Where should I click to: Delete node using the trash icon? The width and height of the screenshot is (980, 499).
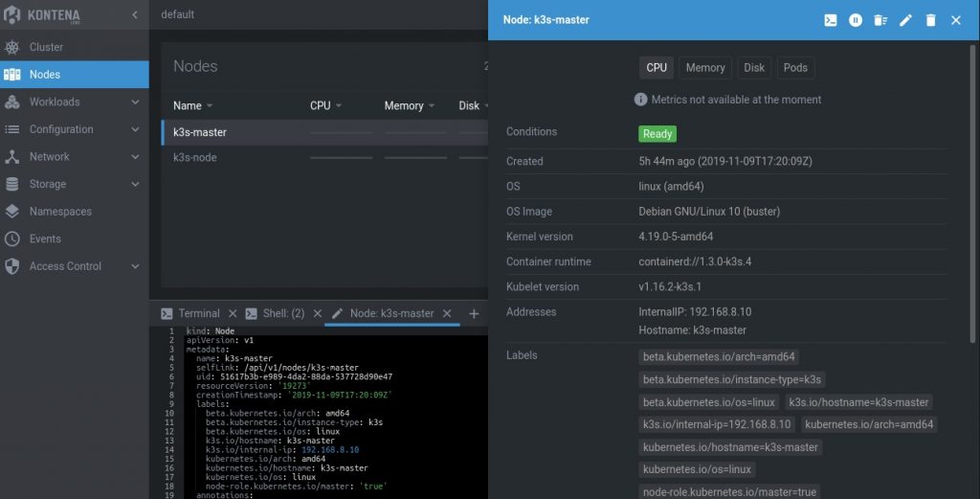coord(930,20)
